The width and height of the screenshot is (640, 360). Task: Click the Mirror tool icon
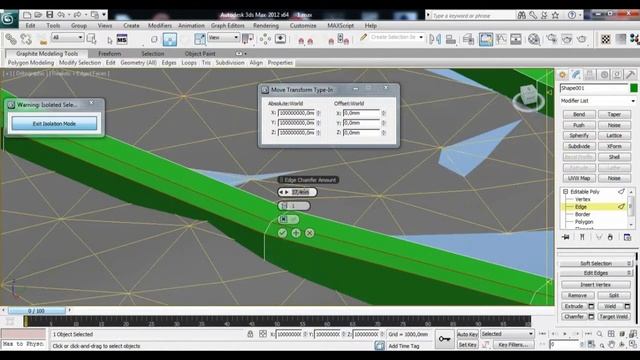coord(435,39)
